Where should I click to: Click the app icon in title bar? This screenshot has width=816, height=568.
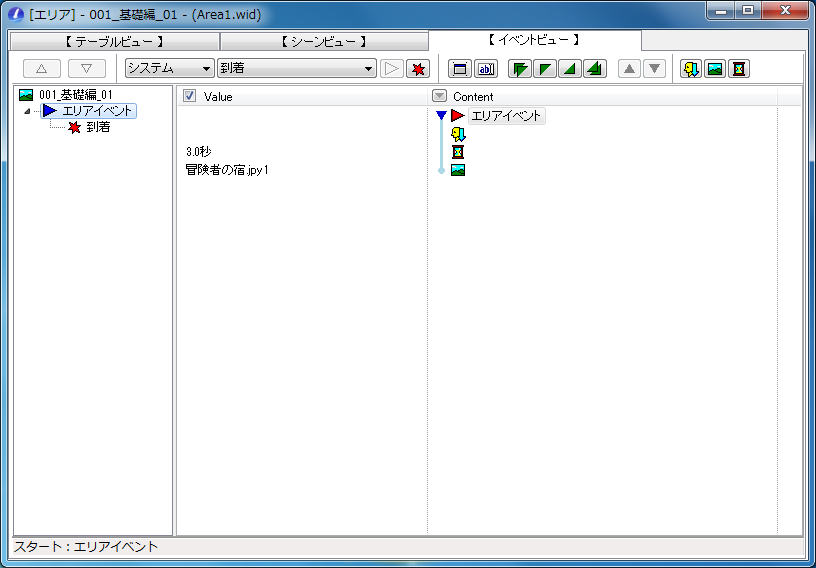16,15
